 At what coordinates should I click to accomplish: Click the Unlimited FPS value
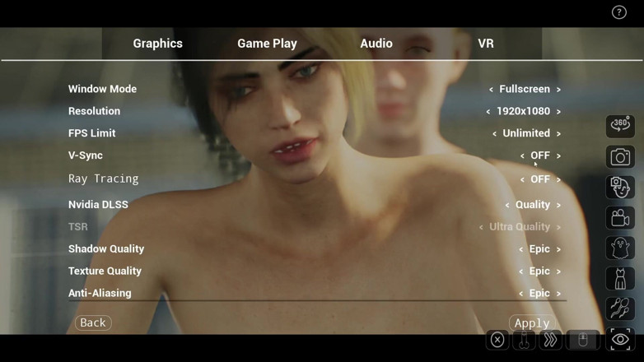pos(526,133)
